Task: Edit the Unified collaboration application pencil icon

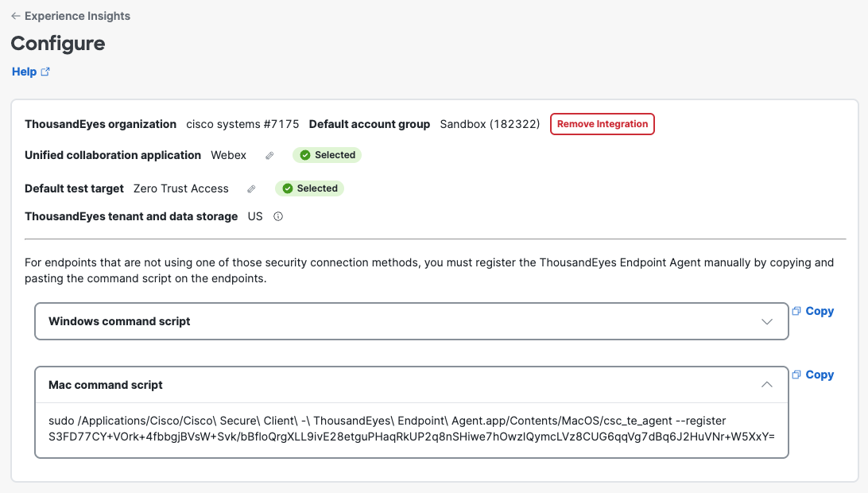Action: click(269, 156)
